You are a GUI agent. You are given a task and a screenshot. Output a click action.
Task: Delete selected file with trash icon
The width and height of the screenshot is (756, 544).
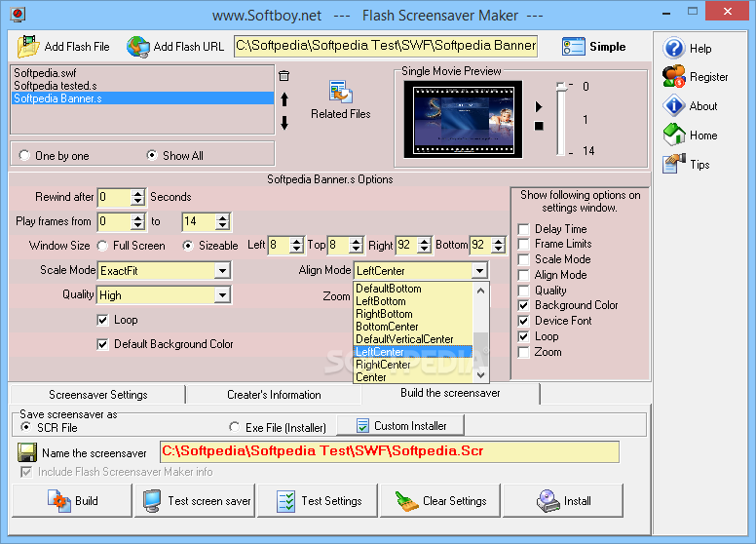point(283,76)
